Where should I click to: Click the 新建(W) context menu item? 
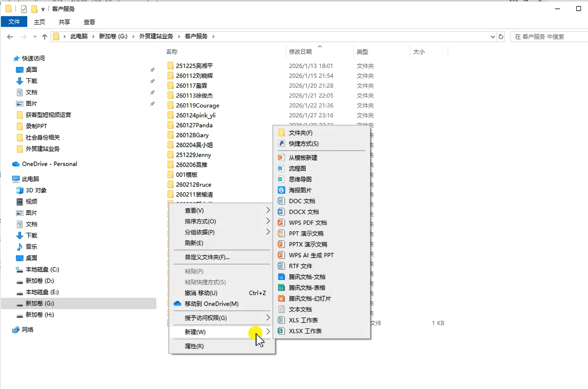pos(221,332)
